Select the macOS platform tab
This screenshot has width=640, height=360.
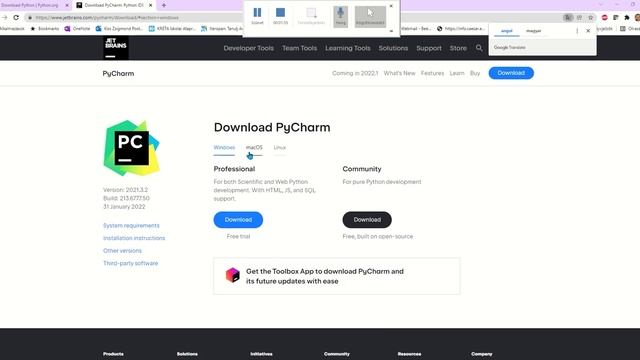pos(254,148)
